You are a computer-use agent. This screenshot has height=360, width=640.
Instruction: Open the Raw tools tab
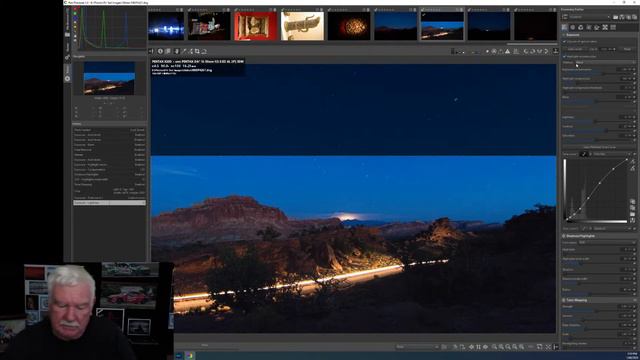coord(605,27)
